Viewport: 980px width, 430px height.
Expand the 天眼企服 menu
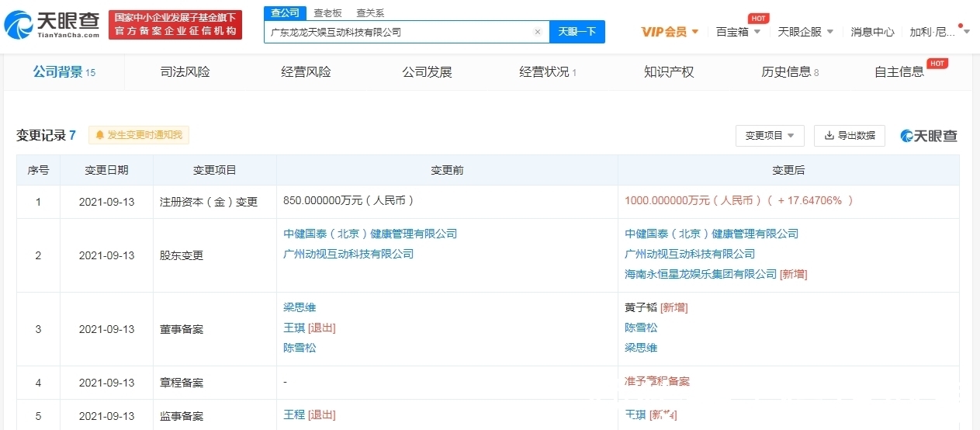click(x=805, y=32)
